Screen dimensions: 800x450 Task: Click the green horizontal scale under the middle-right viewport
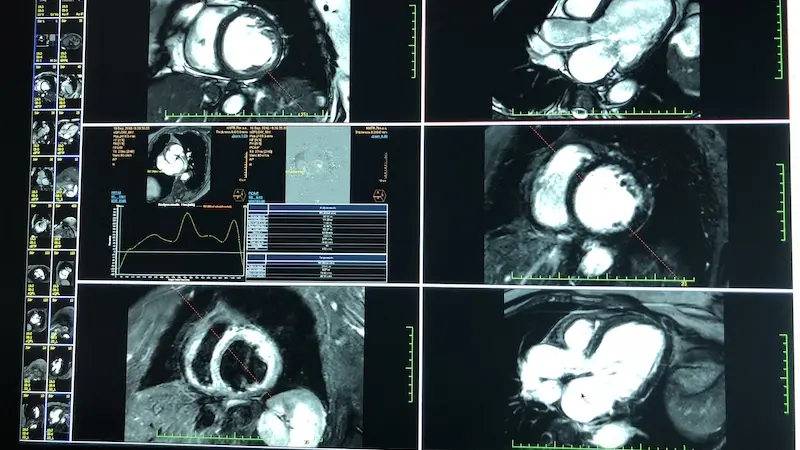tap(603, 279)
